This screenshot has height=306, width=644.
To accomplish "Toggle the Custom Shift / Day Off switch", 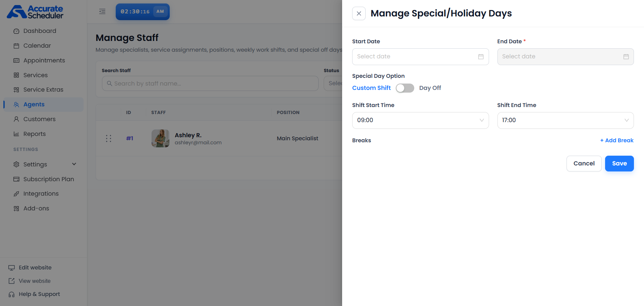I will [405, 88].
